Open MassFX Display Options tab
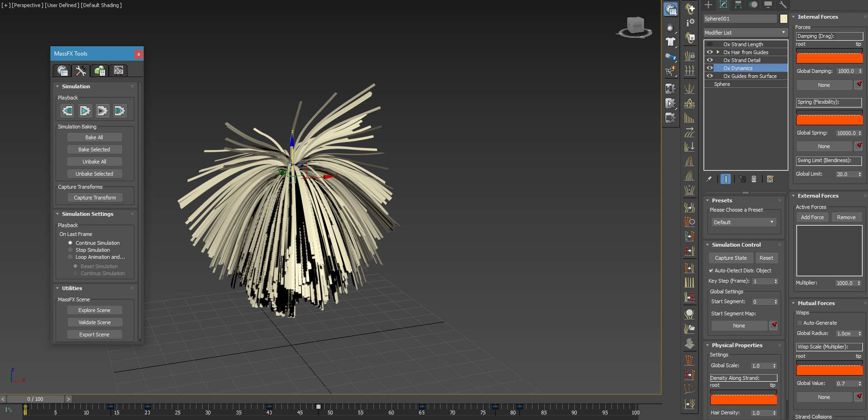This screenshot has height=420, width=868. [119, 71]
